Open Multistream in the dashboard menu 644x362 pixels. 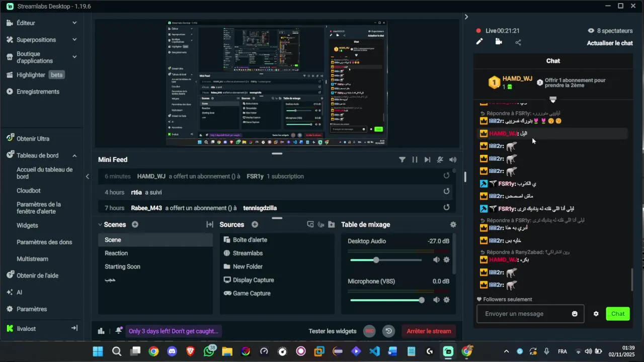[32, 259]
